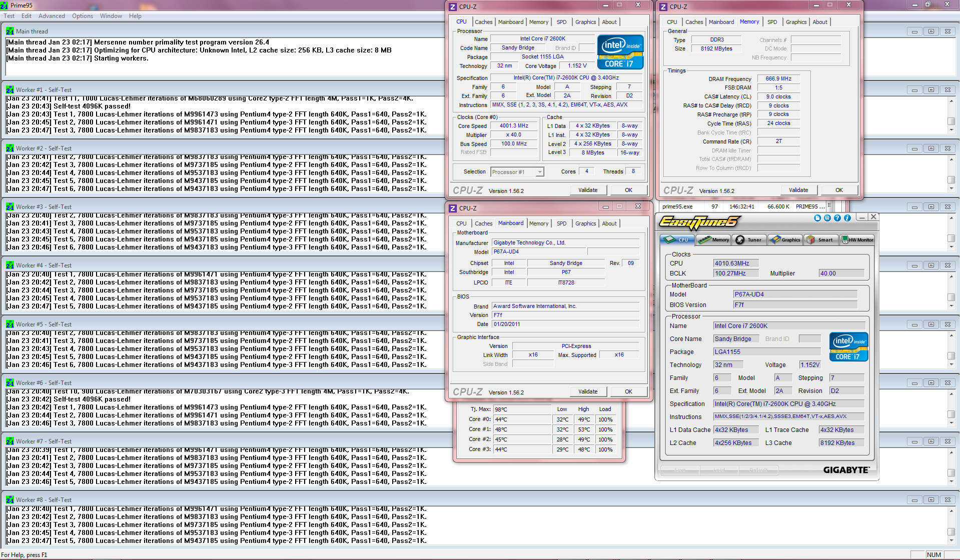
Task: Click the title icon of CPU-Z memory window
Action: (x=663, y=6)
